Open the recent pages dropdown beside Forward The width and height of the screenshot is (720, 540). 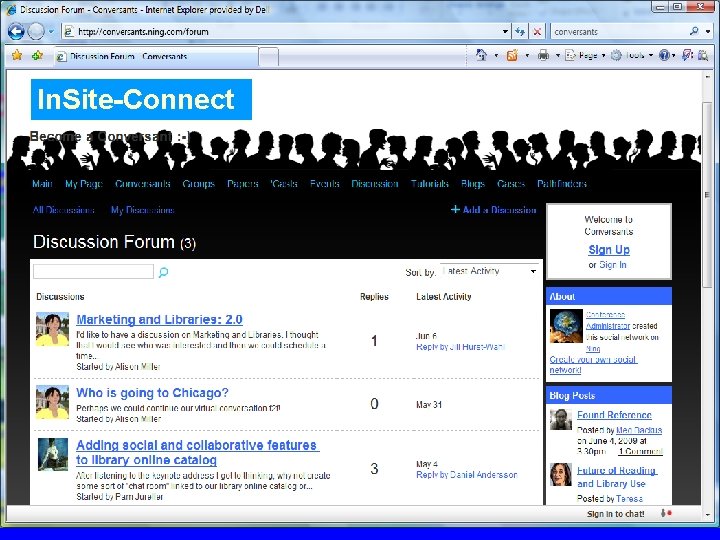51,32
